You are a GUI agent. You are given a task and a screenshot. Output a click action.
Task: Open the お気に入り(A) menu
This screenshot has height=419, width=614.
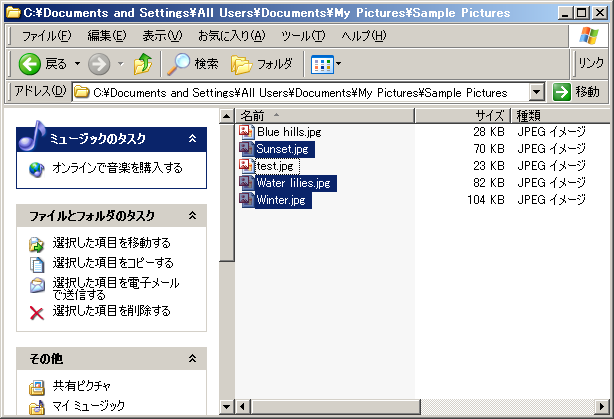click(231, 36)
